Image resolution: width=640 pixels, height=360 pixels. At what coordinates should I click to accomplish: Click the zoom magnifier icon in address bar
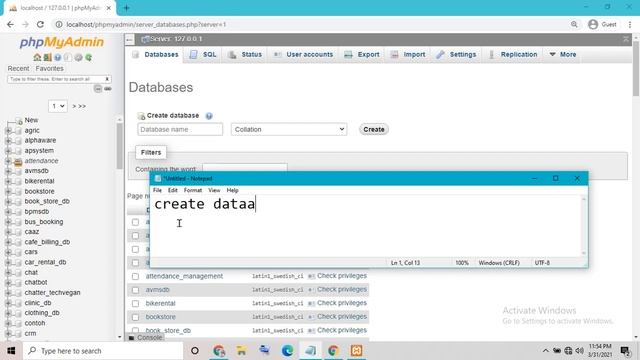pyautogui.click(x=574, y=24)
